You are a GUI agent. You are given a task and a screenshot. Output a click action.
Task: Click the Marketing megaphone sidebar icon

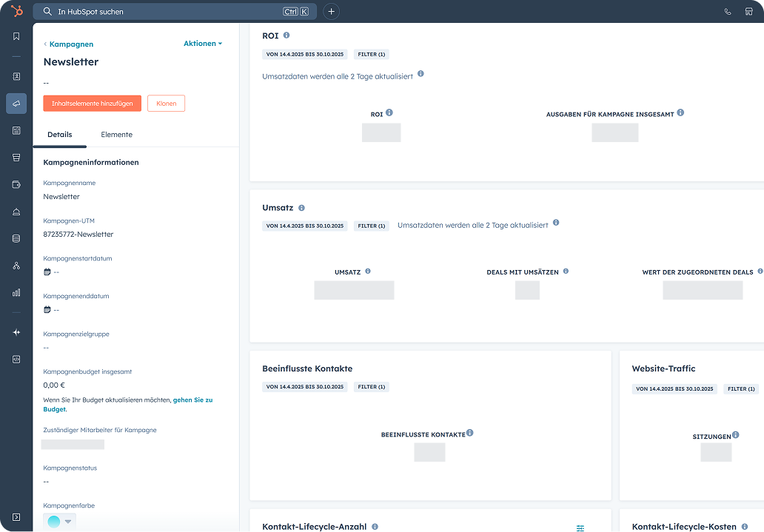[x=16, y=104]
